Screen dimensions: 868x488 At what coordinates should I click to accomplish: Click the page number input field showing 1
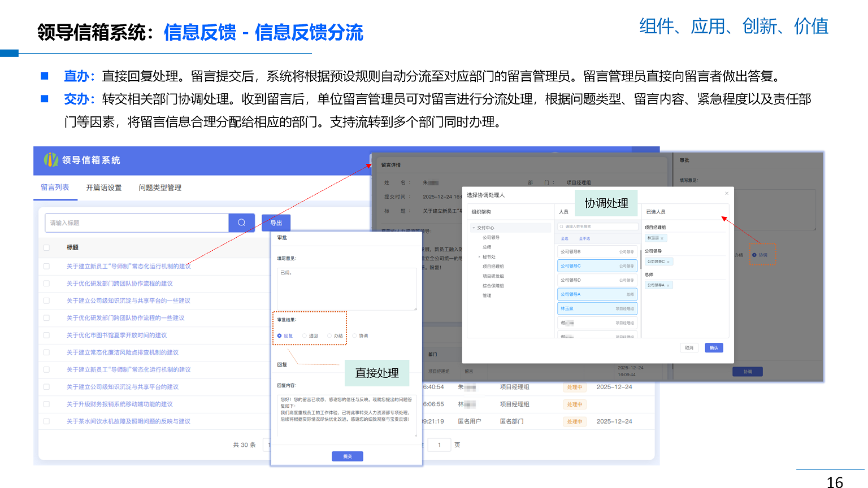tap(439, 445)
